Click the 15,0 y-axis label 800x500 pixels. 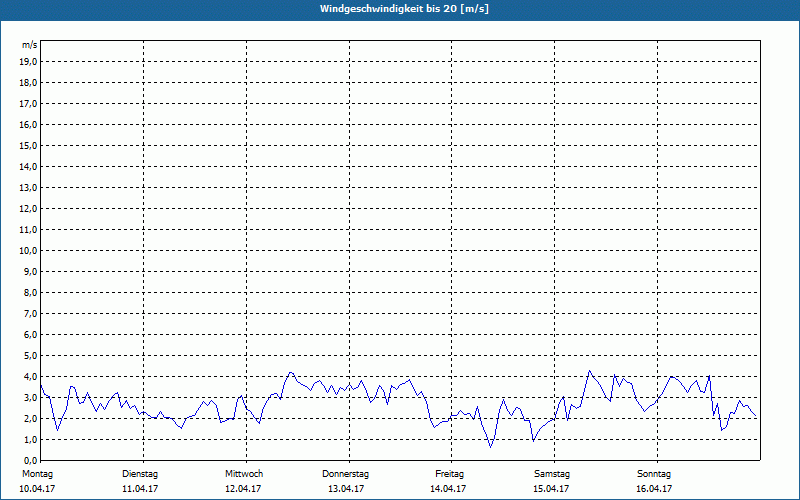[27, 145]
